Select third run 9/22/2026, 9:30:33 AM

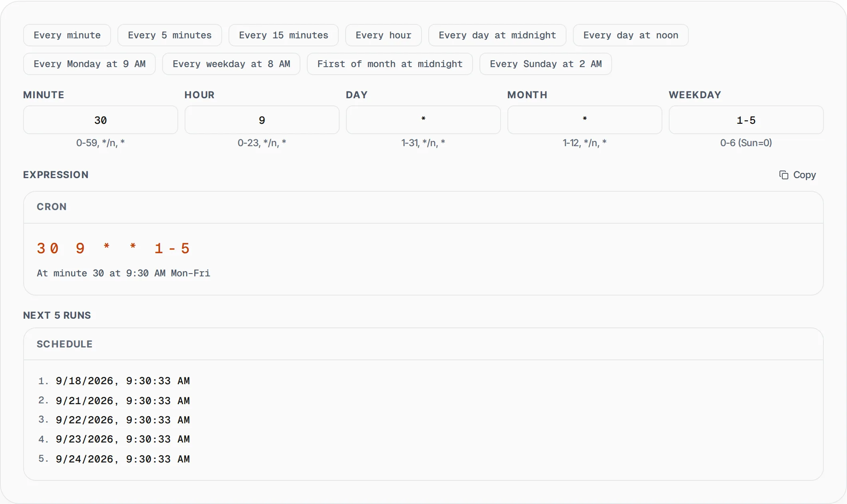pos(123,420)
